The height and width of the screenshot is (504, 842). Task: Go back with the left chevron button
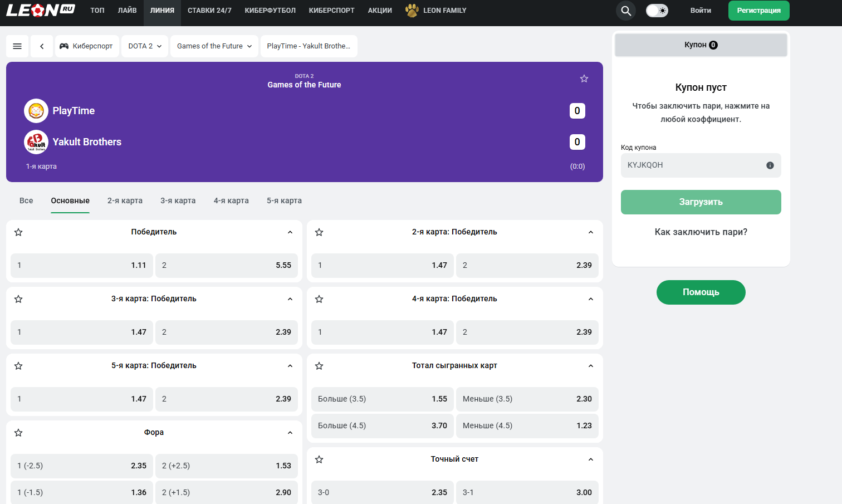pyautogui.click(x=42, y=46)
